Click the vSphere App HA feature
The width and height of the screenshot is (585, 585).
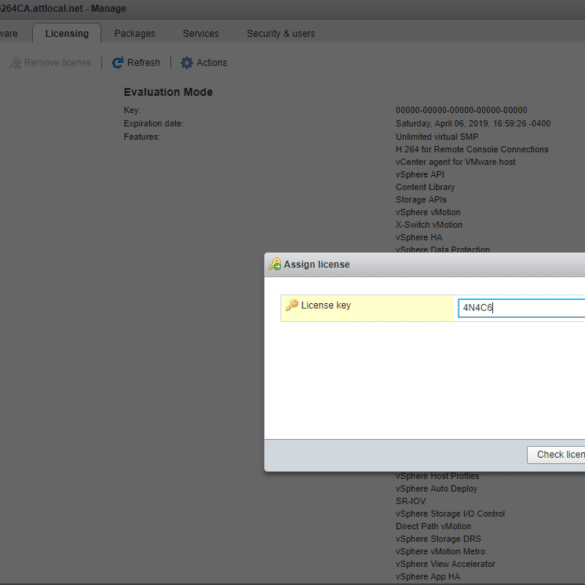(x=428, y=576)
